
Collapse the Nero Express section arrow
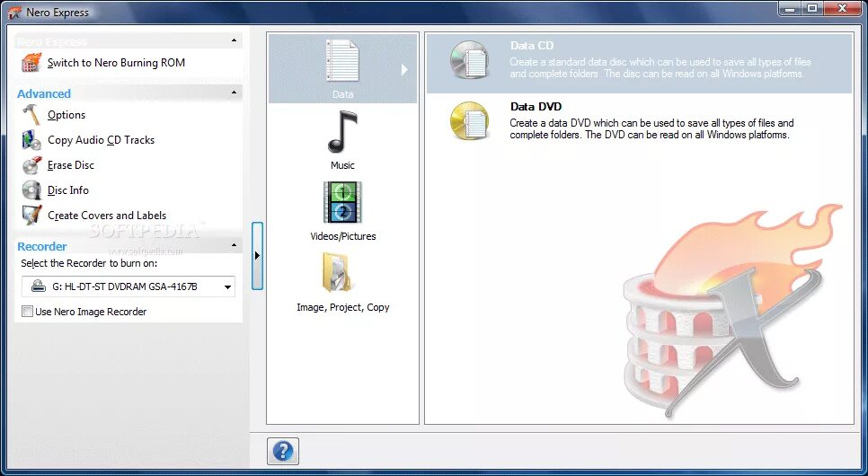235,40
